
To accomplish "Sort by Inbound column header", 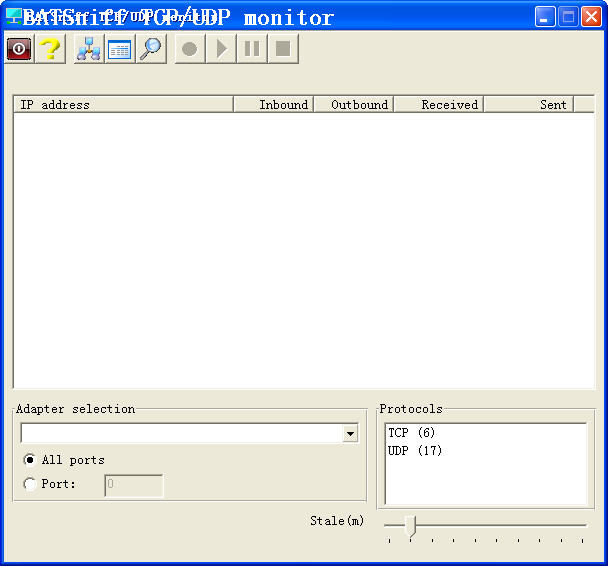I will 273,104.
